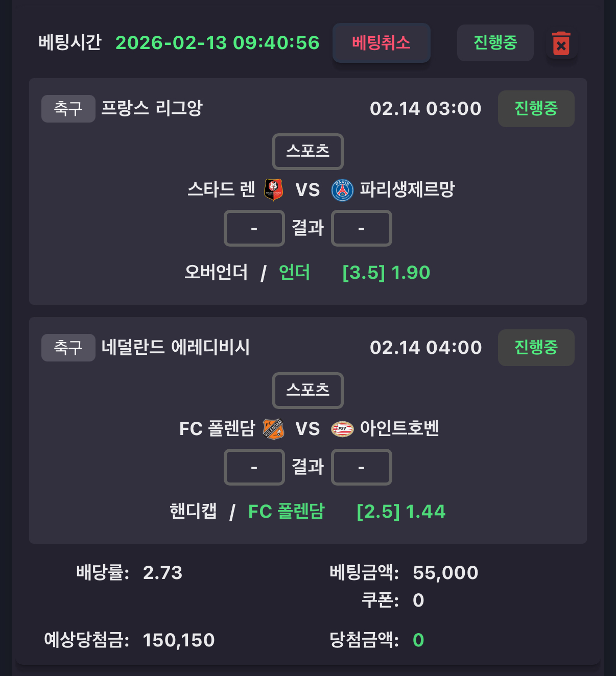Click the betting time 2026-02-13 09:40:56
The image size is (616, 676).
tap(217, 43)
